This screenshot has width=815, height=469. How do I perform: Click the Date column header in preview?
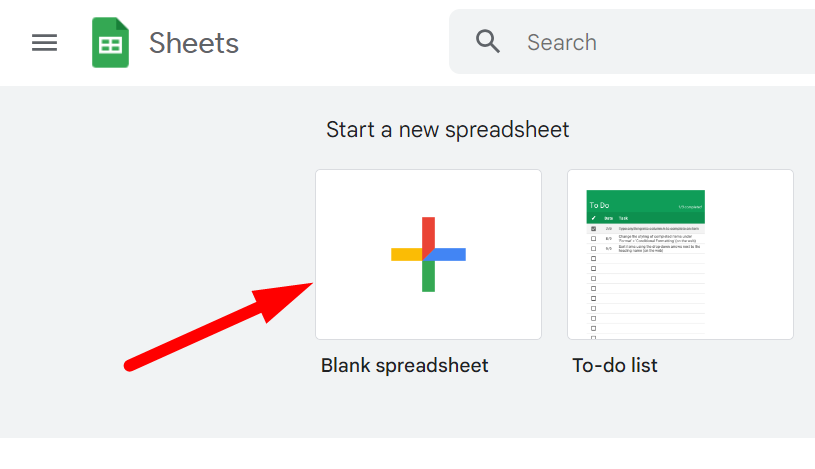coord(608,218)
